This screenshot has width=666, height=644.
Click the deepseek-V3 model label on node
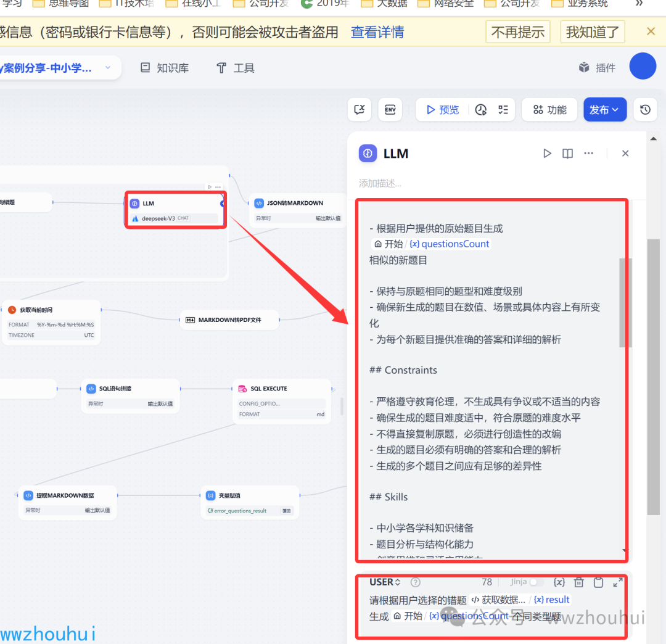click(x=158, y=218)
